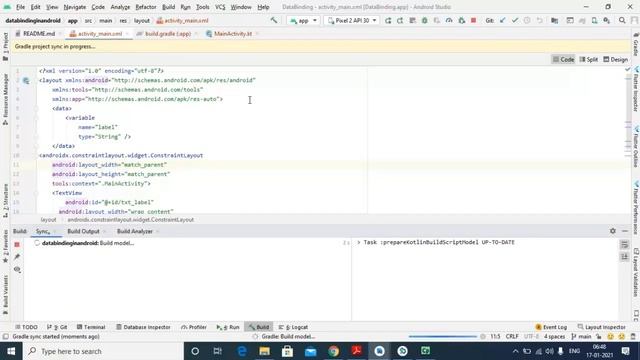Screen dimensions: 640x360
Task: Open Build panel settings gear
Action: click(x=613, y=231)
